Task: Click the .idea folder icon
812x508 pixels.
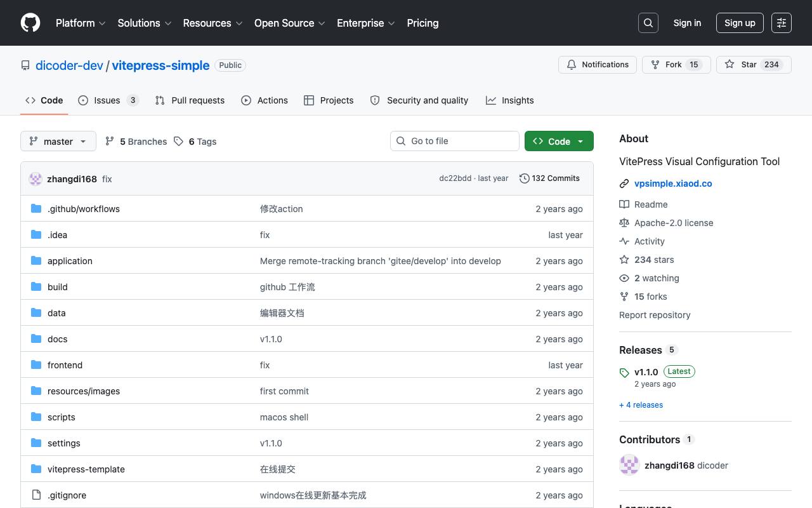Action: [36, 234]
